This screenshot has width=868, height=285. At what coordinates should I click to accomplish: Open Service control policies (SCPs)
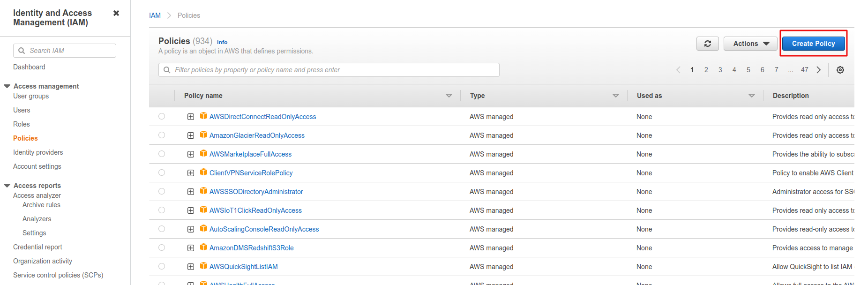58,275
